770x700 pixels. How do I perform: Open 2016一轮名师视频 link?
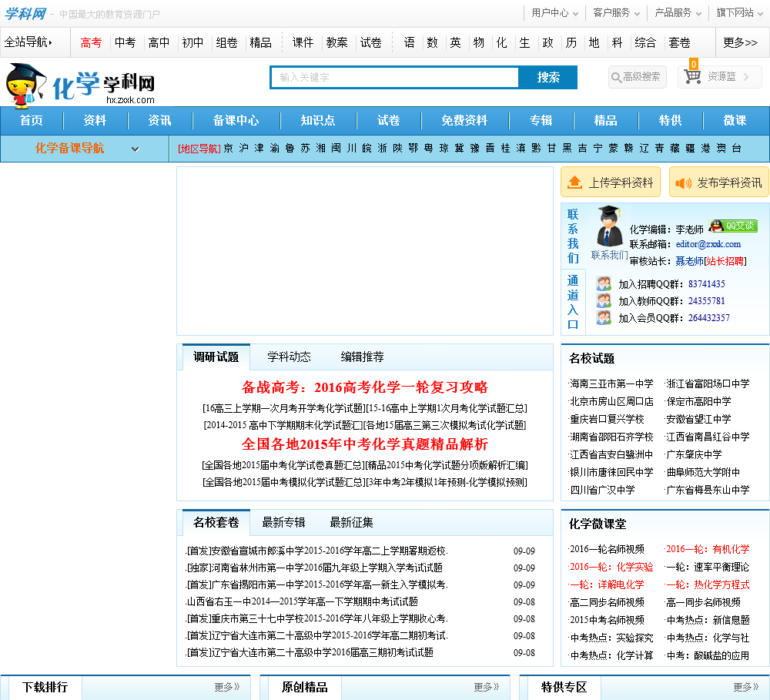pyautogui.click(x=607, y=549)
